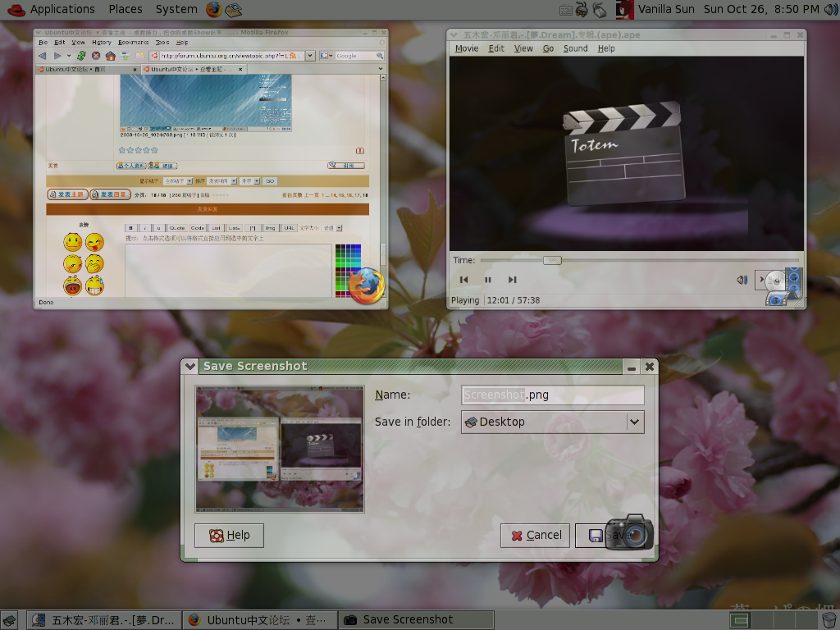Open the sort-by dropdown in the forum bar
The width and height of the screenshot is (840, 630).
pos(222,181)
